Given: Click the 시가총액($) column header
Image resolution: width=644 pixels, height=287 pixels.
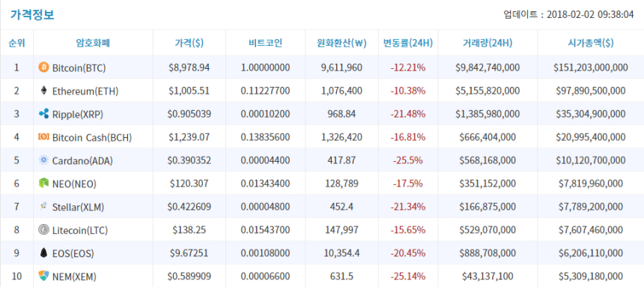Looking at the screenshot, I should coord(591,43).
